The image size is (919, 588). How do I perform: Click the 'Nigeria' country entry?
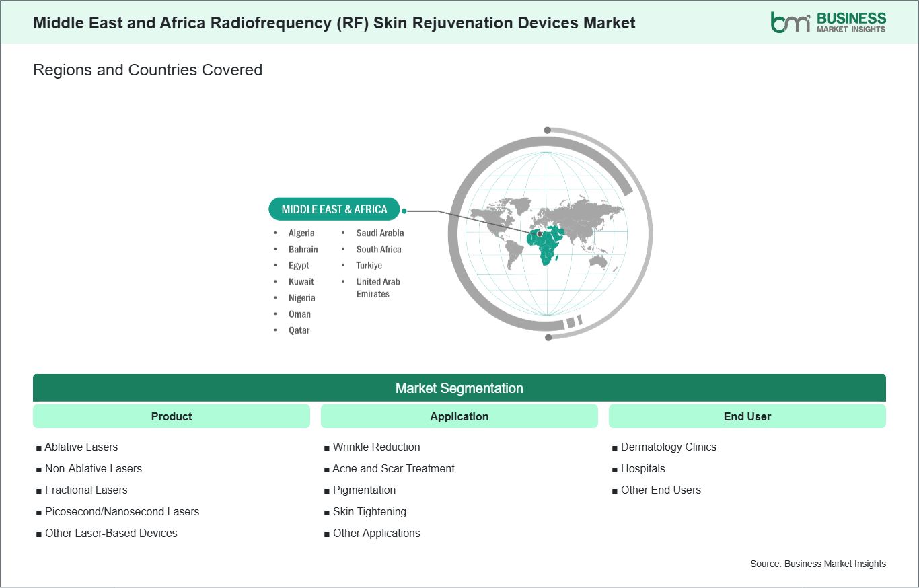(302, 297)
